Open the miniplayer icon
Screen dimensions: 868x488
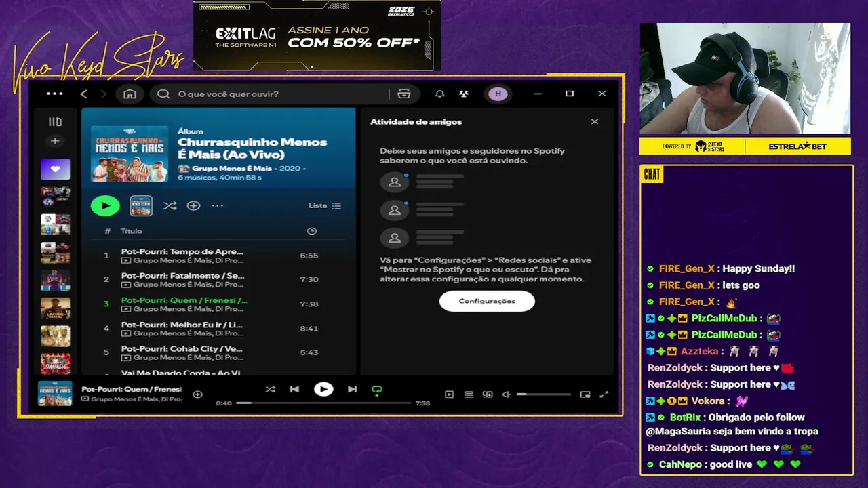(x=585, y=394)
